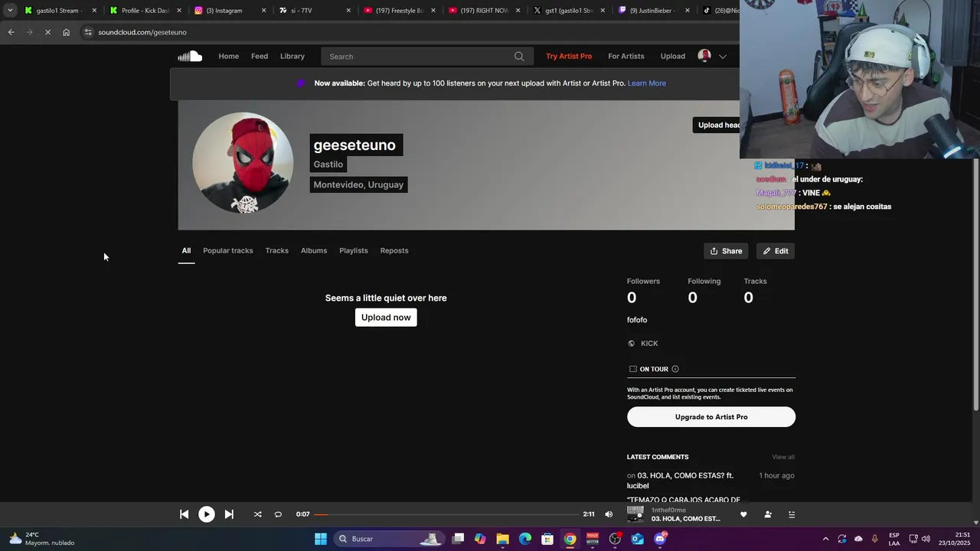The image size is (980, 551).
Task: Click the Upload now button
Action: [x=386, y=318]
